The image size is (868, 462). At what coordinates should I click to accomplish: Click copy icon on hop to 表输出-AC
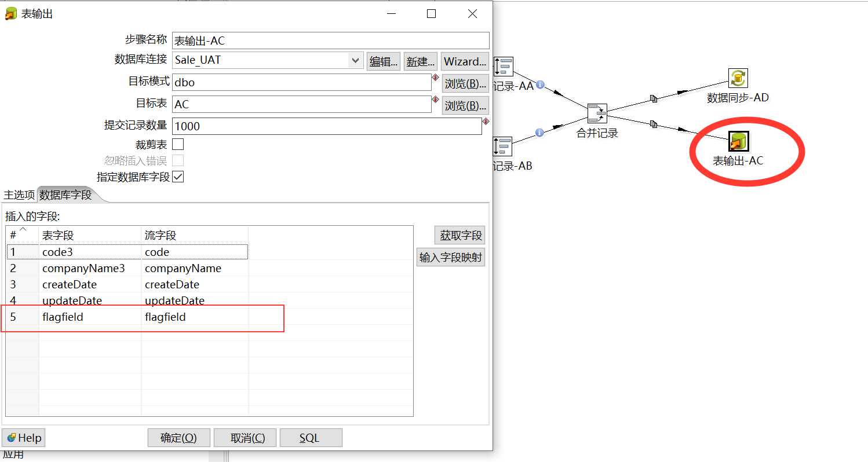(x=654, y=124)
